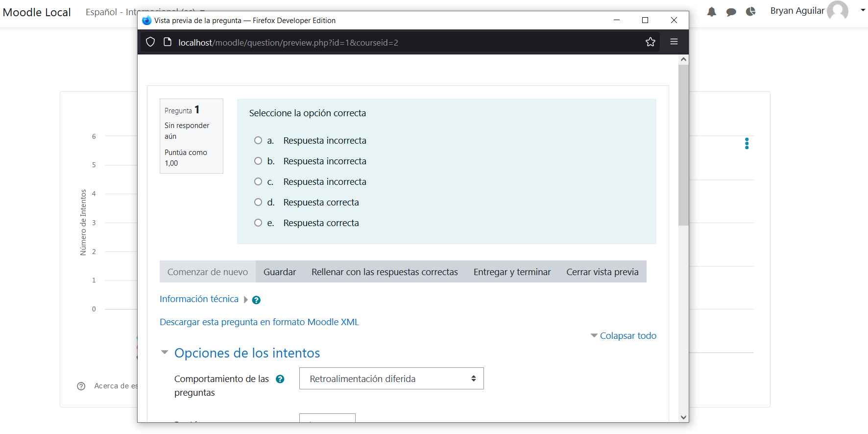868x434 pixels.
Task: Click the Moodle Local site title
Action: pos(37,12)
